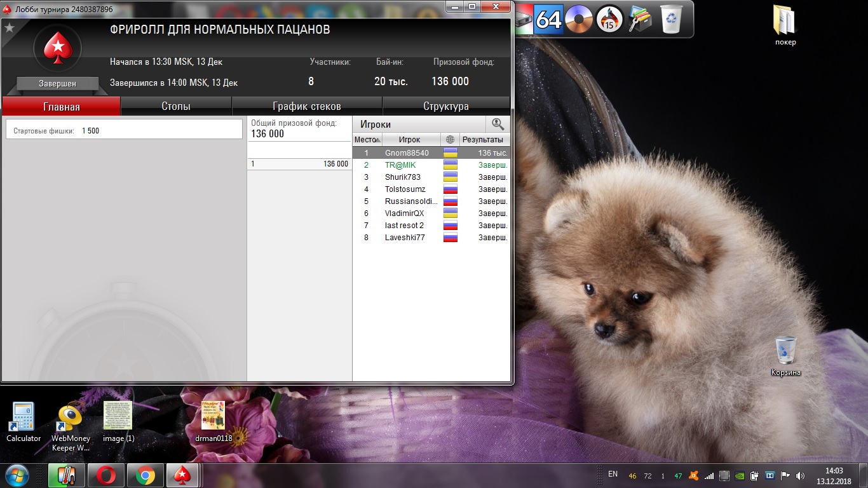
Task: Switch to the Столы tab
Action: [176, 106]
